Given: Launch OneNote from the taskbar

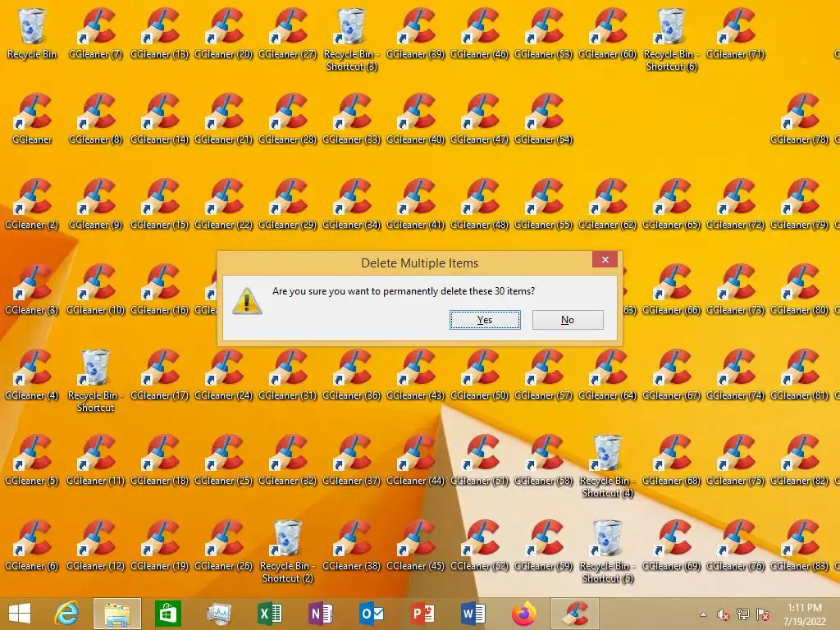Looking at the screenshot, I should point(321,614).
